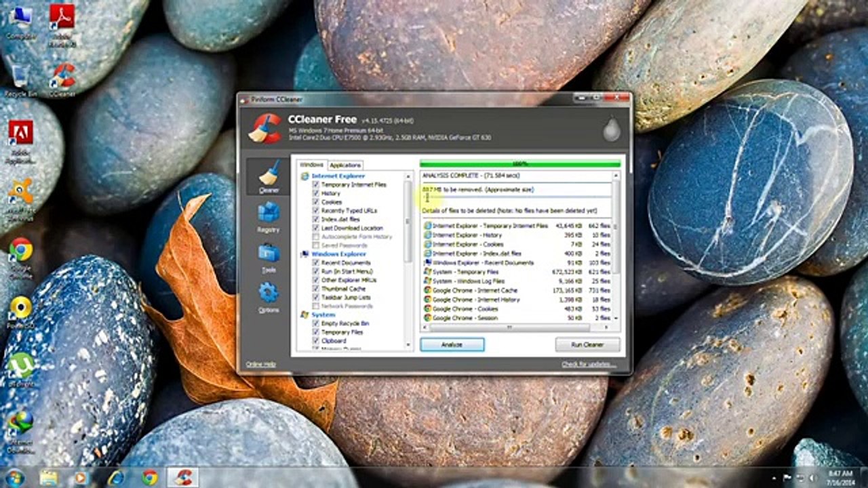Open the Windows Start menu

click(x=14, y=477)
